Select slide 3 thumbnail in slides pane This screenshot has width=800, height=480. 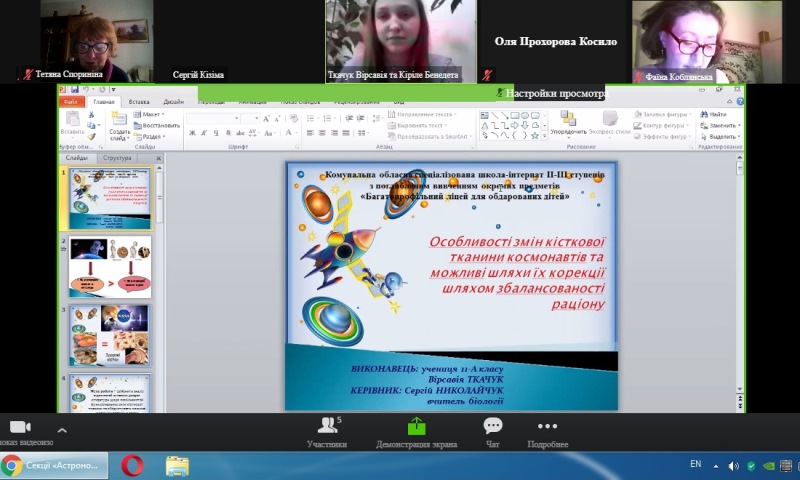pos(110,336)
